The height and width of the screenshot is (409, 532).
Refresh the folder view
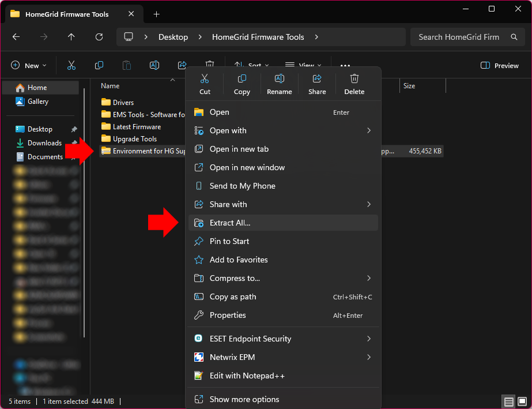pyautogui.click(x=99, y=37)
